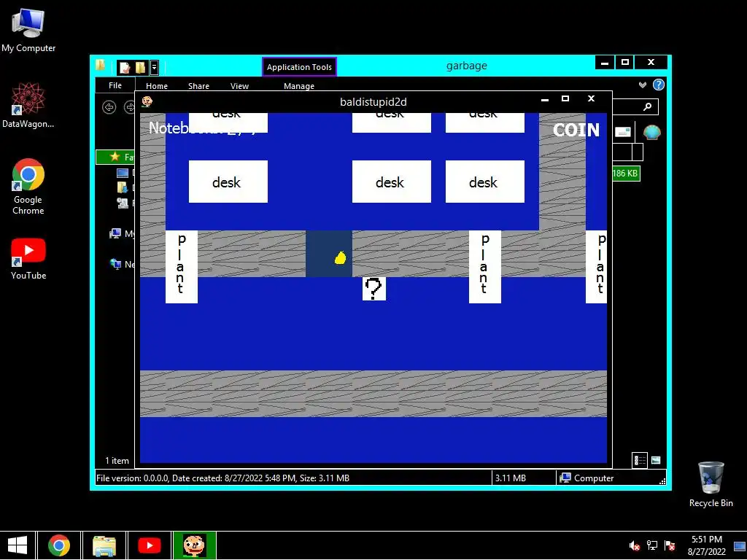Click the left desk in the middle row
The image size is (747, 560).
pyautogui.click(x=228, y=182)
